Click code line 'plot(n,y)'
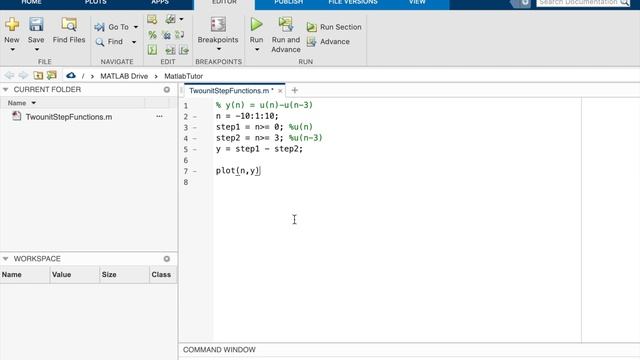The image size is (640, 360). (x=238, y=171)
